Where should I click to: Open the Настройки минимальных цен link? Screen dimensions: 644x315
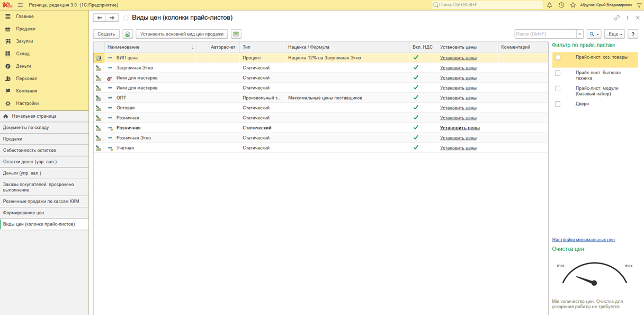click(x=583, y=240)
